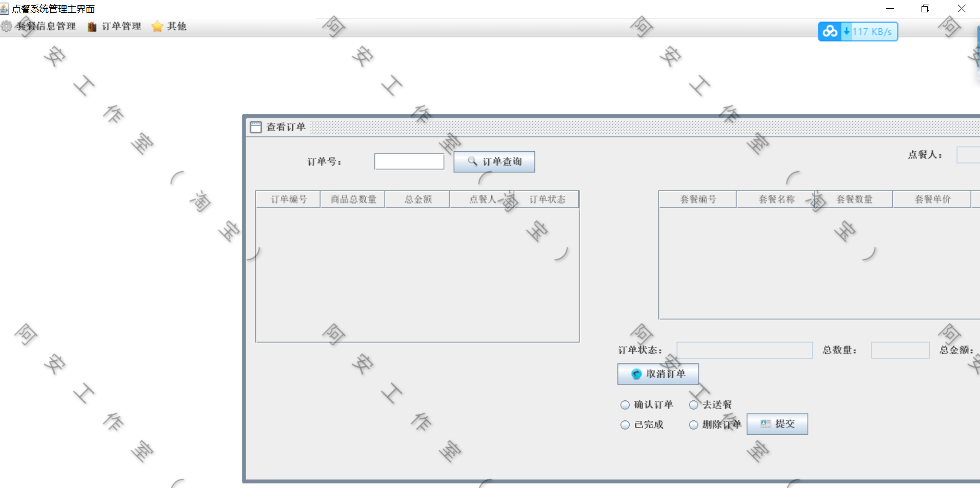Select the 去送餐 radio option

[x=693, y=405]
